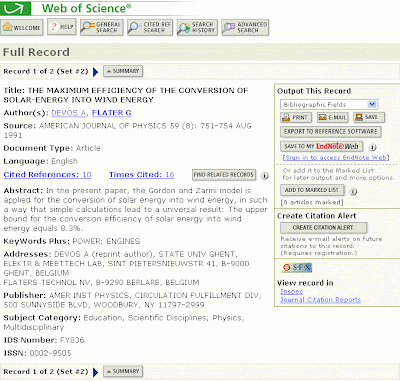Save record to my EndNote Web
This screenshot has width=400, height=381.
(322, 146)
